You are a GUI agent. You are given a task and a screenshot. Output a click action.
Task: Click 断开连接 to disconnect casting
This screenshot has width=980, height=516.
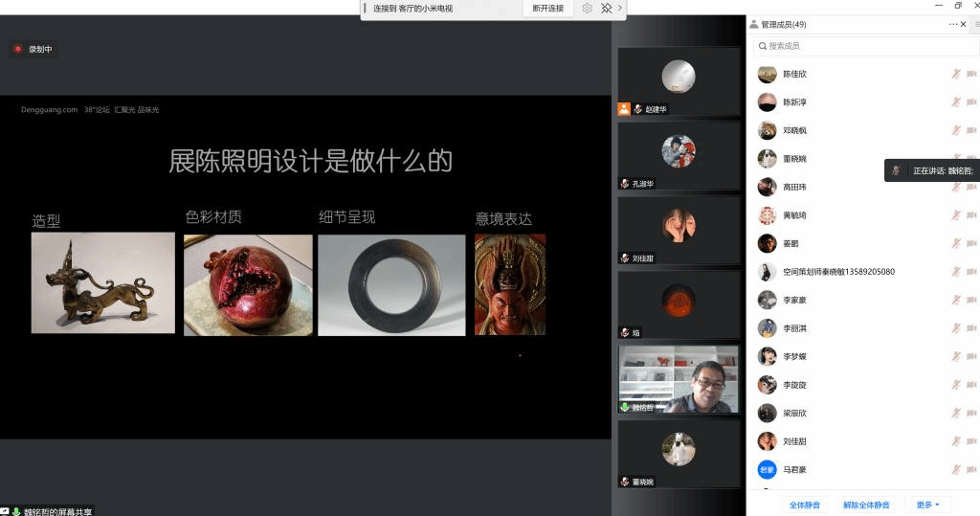pyautogui.click(x=548, y=9)
